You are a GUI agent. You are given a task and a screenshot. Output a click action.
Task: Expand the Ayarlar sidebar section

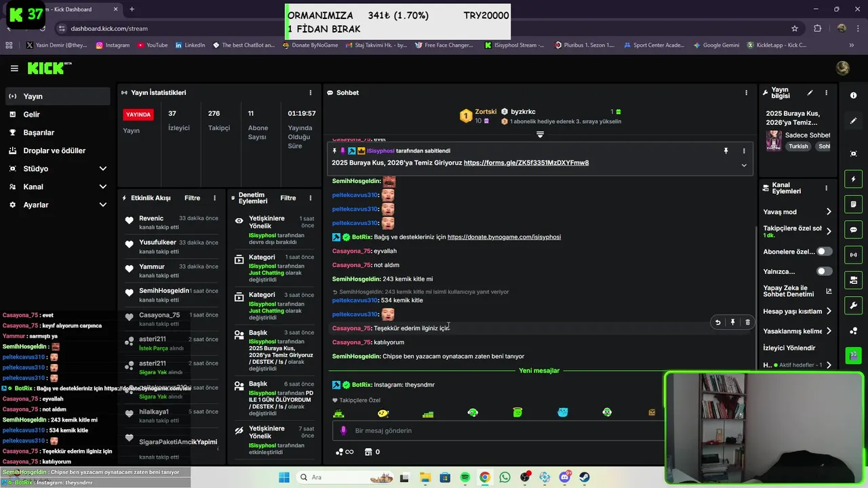coord(103,205)
